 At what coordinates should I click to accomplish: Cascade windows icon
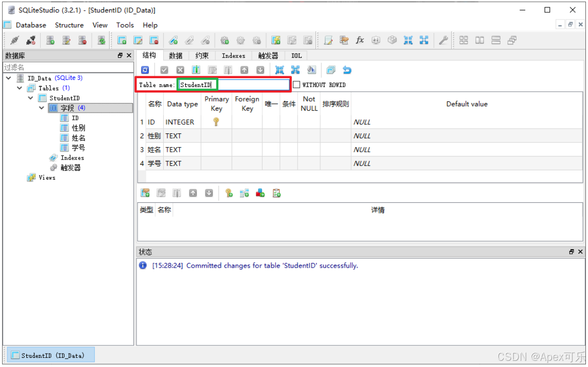[512, 40]
